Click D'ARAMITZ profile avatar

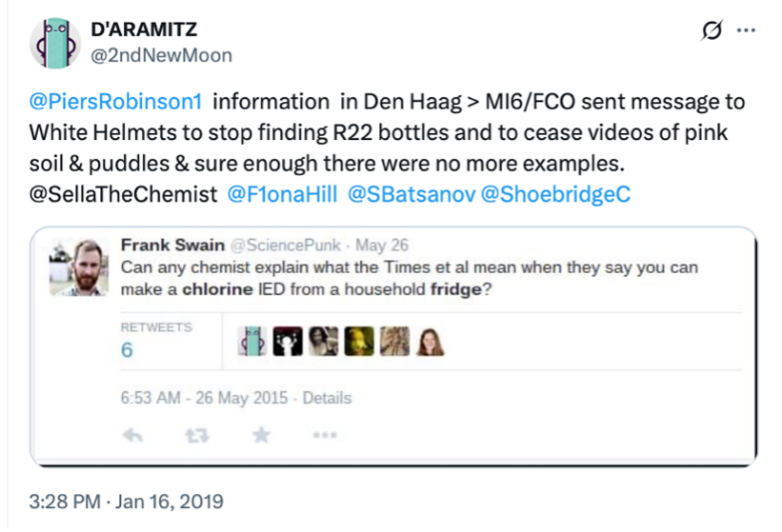pyautogui.click(x=55, y=43)
